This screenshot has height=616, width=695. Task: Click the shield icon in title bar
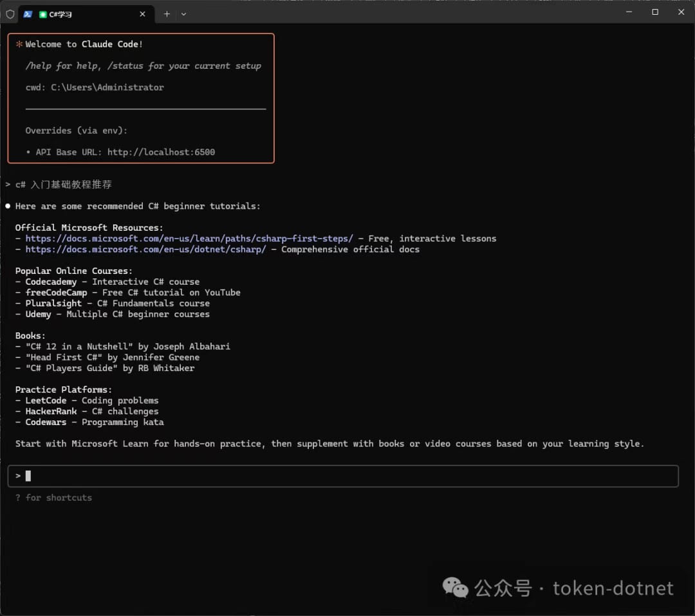pos(10,14)
